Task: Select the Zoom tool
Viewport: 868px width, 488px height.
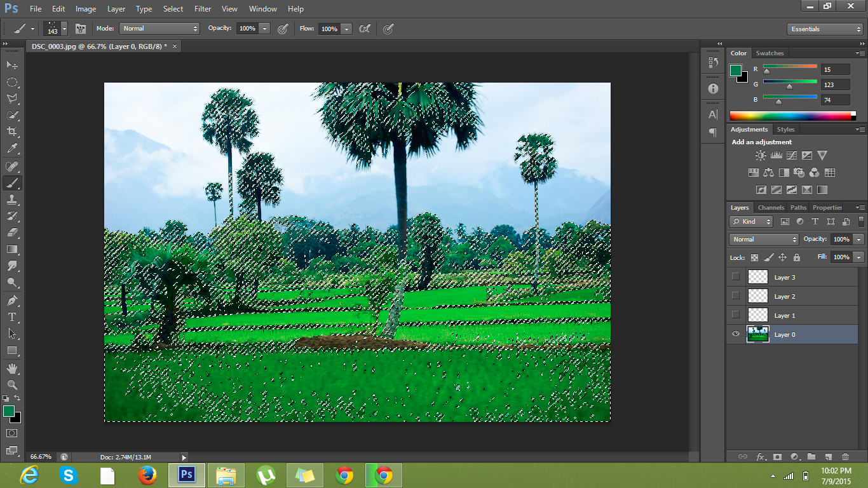Action: [12, 384]
